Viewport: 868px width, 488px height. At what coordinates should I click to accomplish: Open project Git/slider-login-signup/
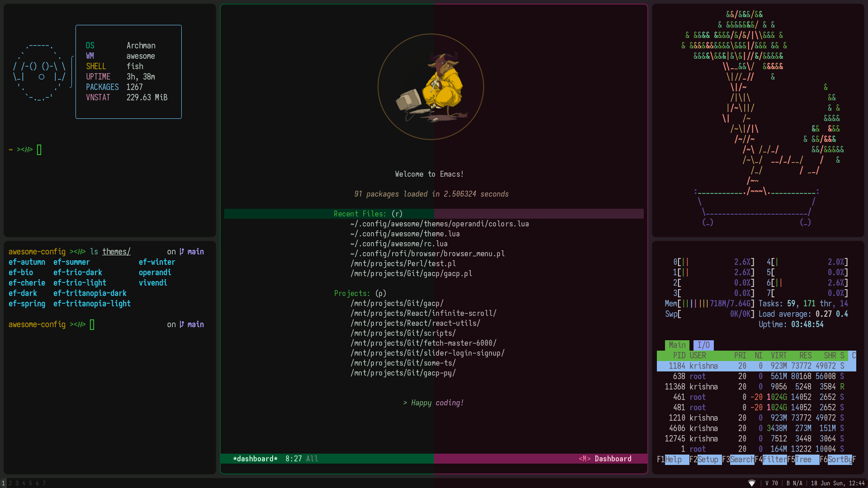pyautogui.click(x=428, y=353)
